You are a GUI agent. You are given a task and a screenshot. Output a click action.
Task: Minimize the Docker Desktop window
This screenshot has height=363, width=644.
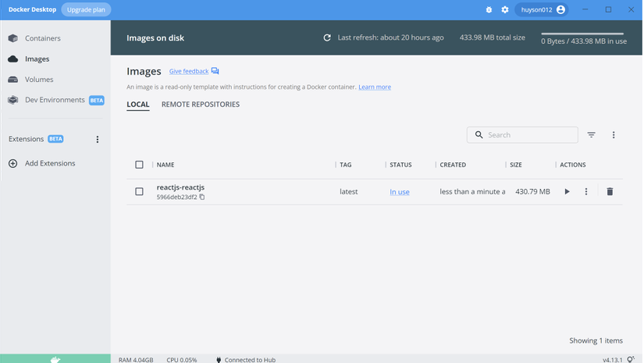coord(585,9)
